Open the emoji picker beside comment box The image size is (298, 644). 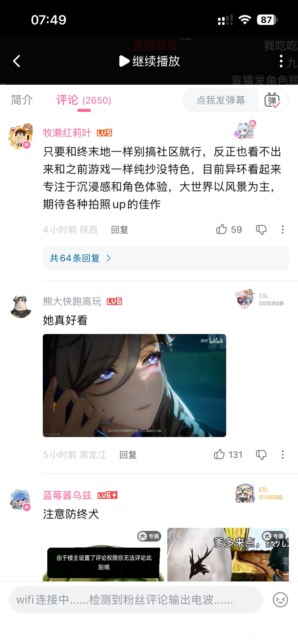click(280, 600)
